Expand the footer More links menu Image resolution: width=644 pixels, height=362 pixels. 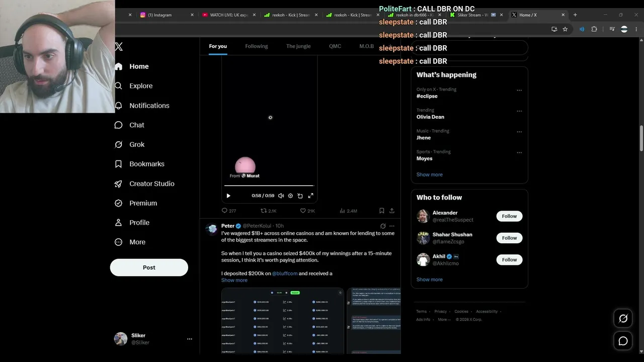[444, 319]
